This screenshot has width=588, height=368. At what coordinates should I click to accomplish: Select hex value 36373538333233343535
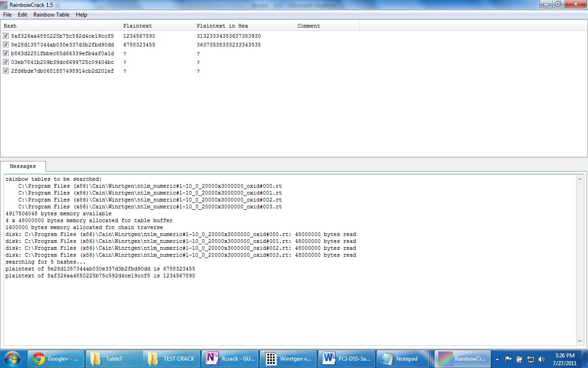(229, 45)
